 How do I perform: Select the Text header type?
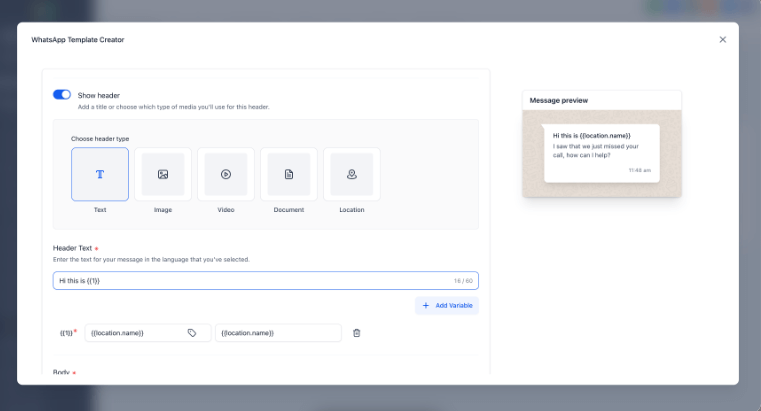click(100, 174)
